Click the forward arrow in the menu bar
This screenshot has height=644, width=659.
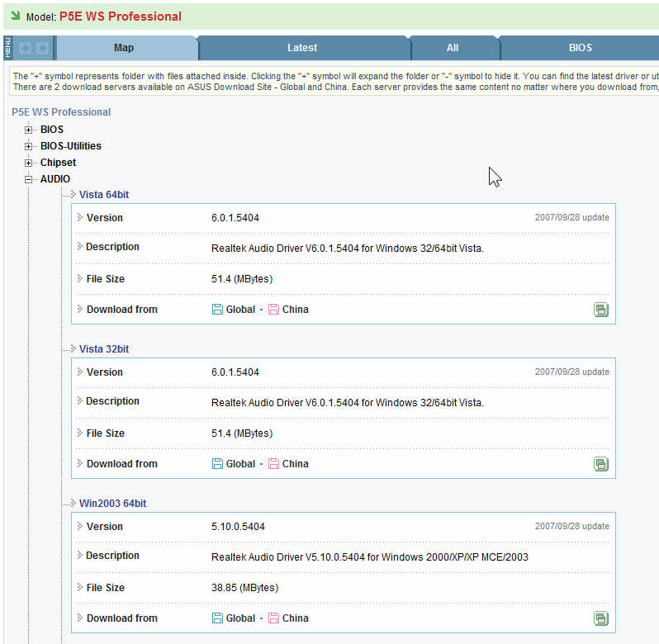(x=42, y=48)
